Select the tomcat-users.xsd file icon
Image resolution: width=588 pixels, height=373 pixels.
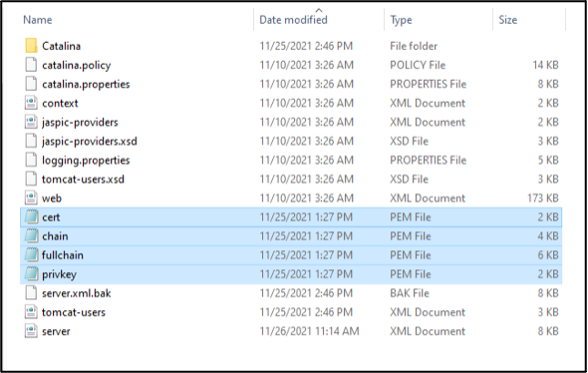click(x=32, y=179)
